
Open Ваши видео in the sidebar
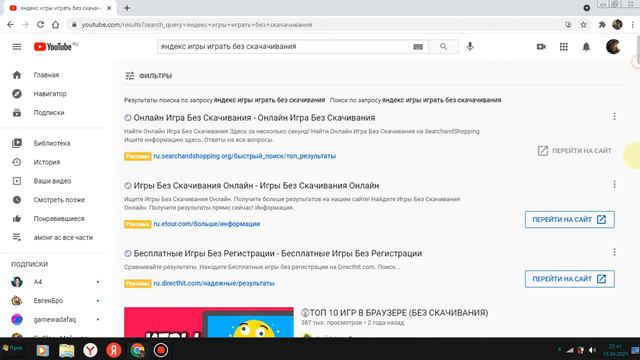(x=53, y=181)
